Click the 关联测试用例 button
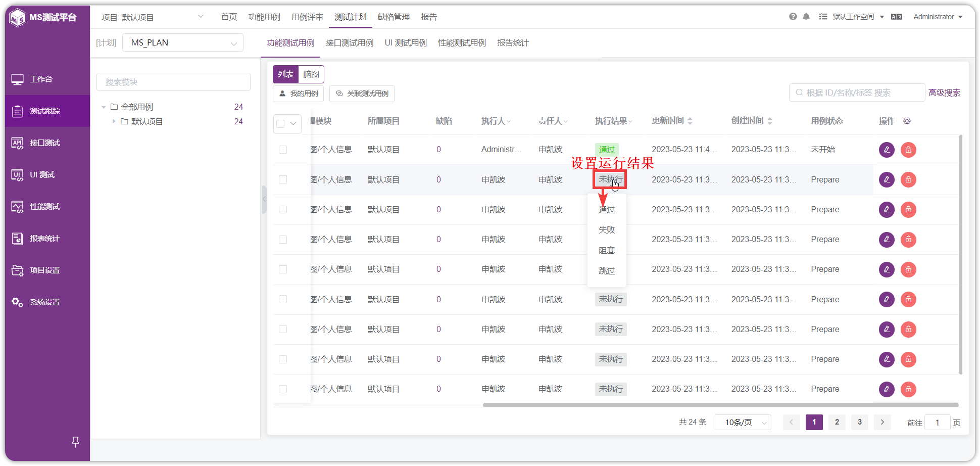 (362, 94)
